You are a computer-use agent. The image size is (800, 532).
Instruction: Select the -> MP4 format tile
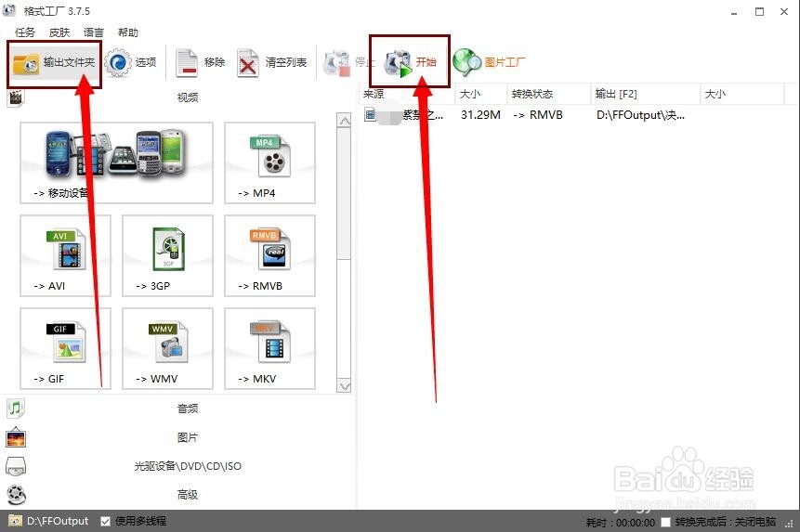pos(269,163)
